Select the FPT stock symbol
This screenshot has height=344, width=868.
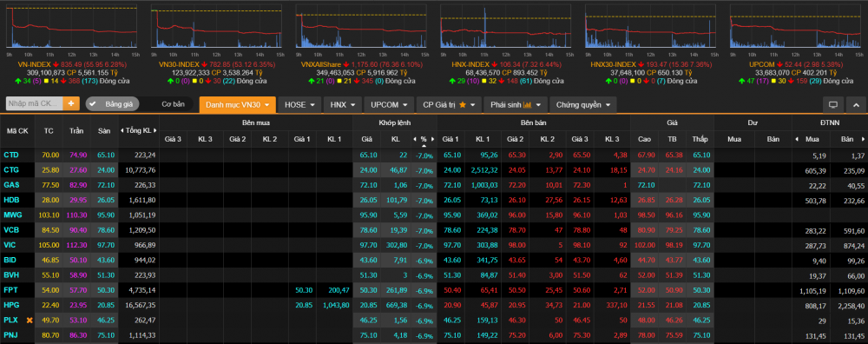(10, 289)
